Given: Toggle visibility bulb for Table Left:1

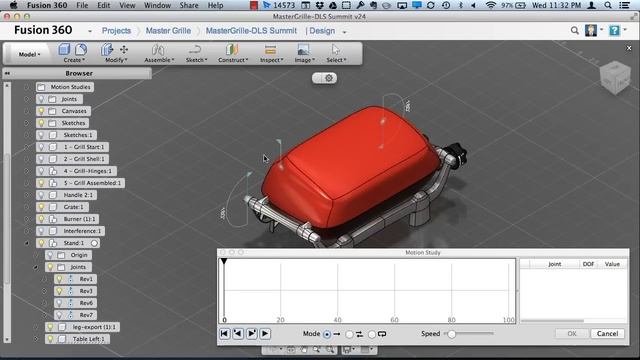Looking at the screenshot, I should tap(50, 339).
